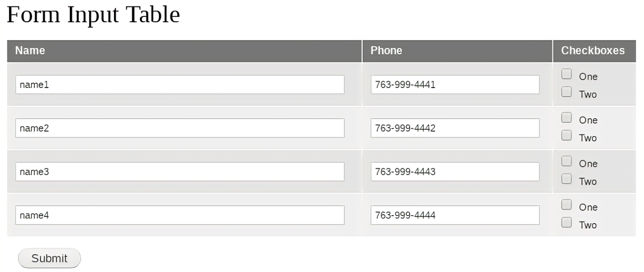Check the 'One' checkbox in name1 row
644x272 pixels.
567,74
